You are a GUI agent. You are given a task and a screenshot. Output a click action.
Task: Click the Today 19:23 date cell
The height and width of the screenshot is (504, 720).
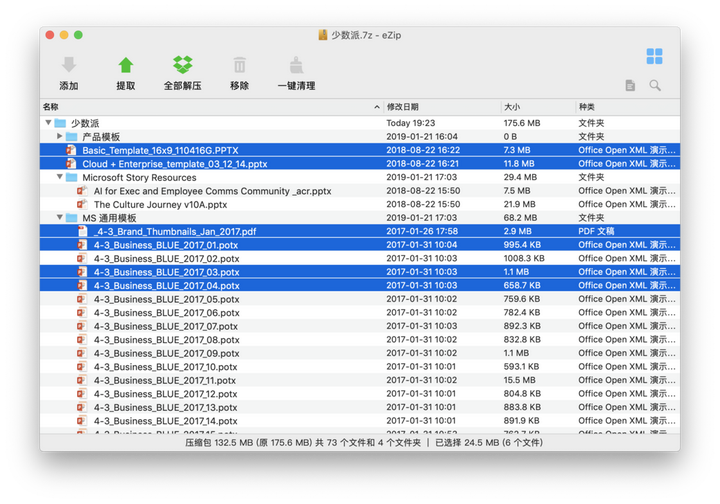coord(411,123)
